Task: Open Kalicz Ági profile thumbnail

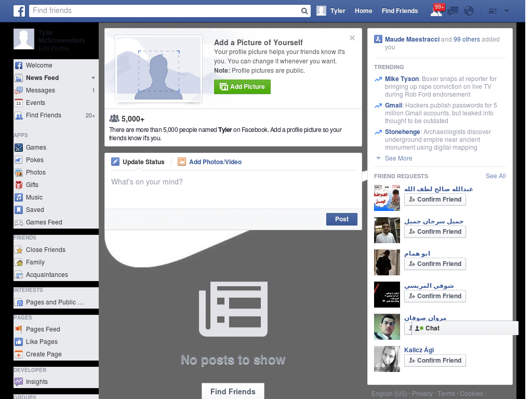Action: [x=387, y=359]
